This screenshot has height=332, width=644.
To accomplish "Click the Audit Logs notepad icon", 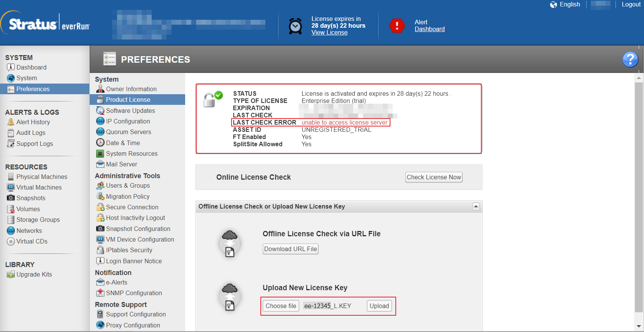I will coord(11,133).
